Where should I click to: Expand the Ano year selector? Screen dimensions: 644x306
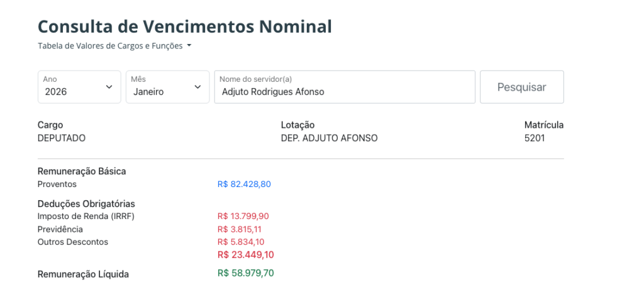(x=79, y=87)
